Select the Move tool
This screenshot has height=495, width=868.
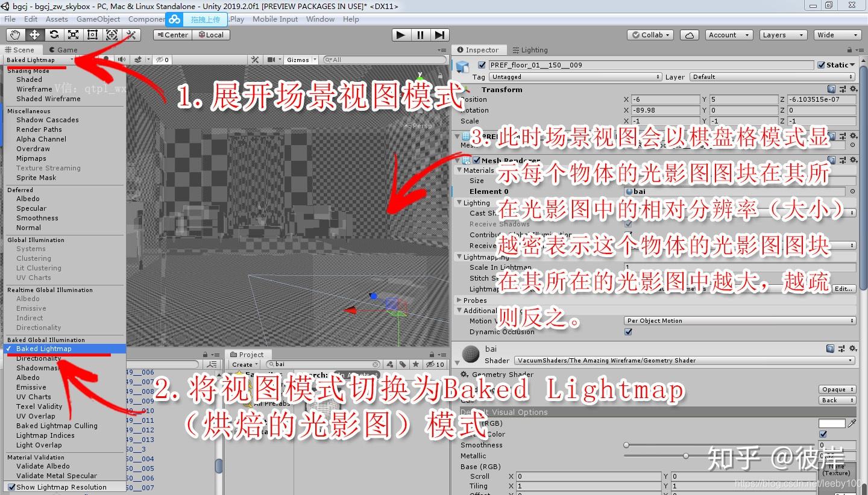pyautogui.click(x=34, y=34)
